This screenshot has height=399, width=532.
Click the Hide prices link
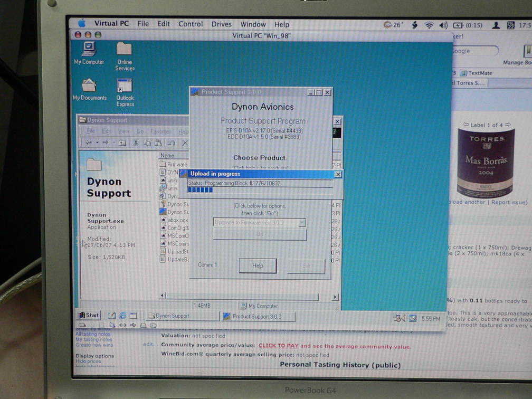[88, 362]
